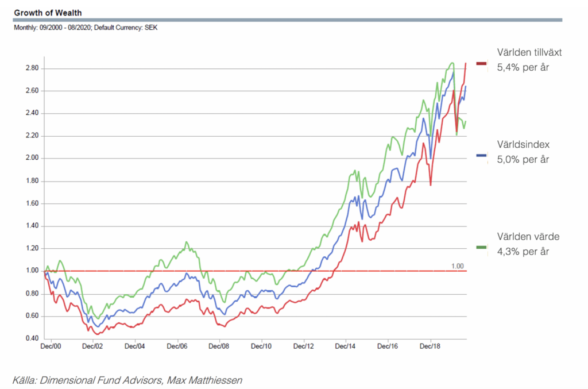Click the green Världen värde legend swatch
588x389 pixels.
482,247
